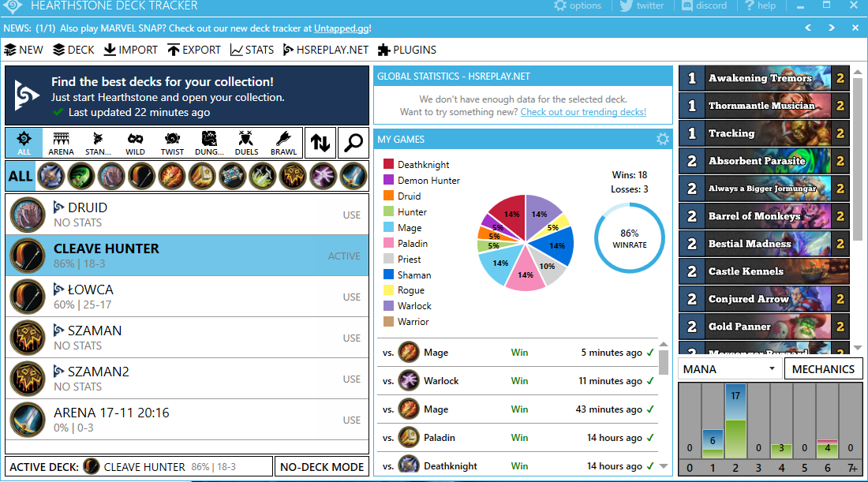Select the Castle Kennels card
The width and height of the screenshot is (868, 482).
tap(764, 271)
